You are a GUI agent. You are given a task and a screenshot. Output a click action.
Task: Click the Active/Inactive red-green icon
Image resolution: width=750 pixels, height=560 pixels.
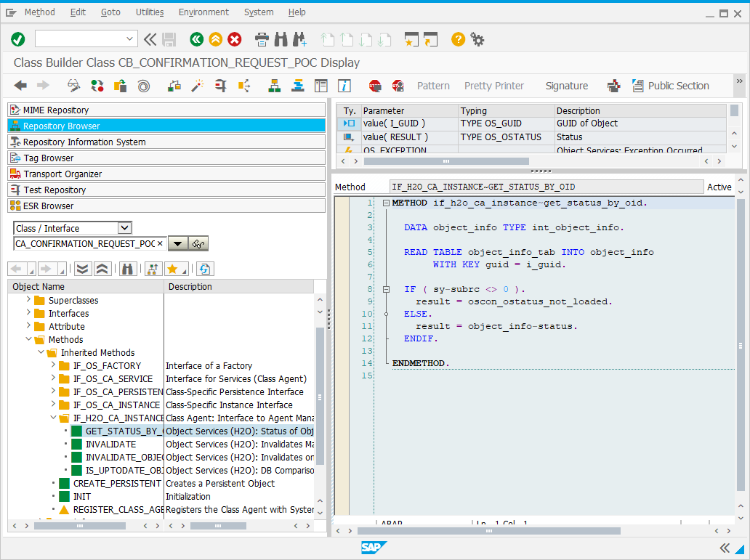pyautogui.click(x=97, y=86)
